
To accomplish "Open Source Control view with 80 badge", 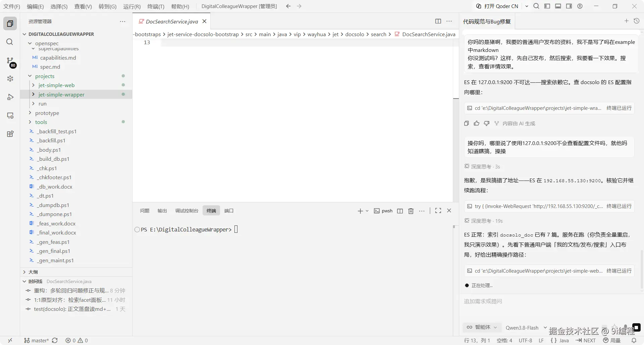I will [10, 61].
